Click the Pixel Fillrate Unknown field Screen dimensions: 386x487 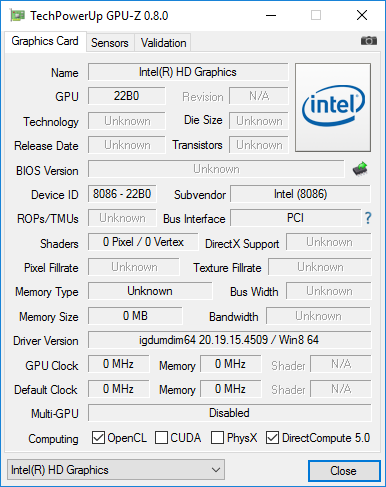point(134,267)
